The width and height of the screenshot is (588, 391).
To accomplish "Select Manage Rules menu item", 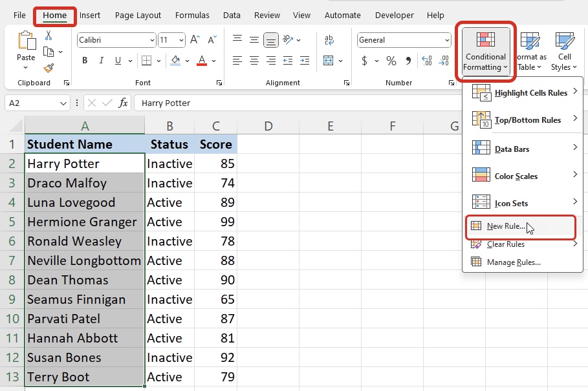I will [523, 262].
